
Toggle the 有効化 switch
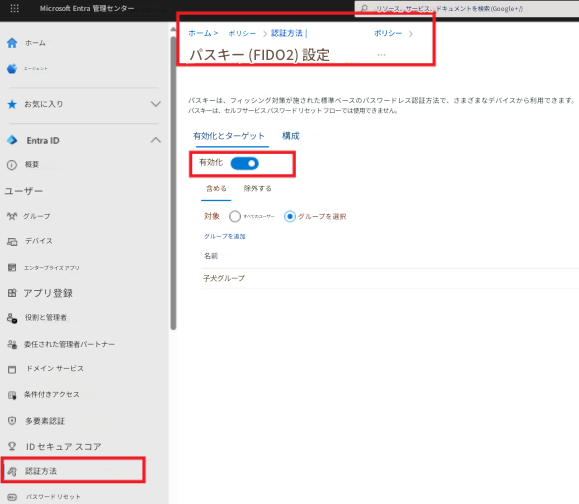coord(244,163)
